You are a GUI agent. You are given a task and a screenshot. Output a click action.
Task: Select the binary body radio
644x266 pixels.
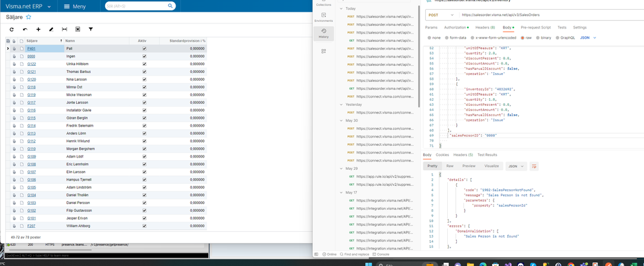[538, 37]
